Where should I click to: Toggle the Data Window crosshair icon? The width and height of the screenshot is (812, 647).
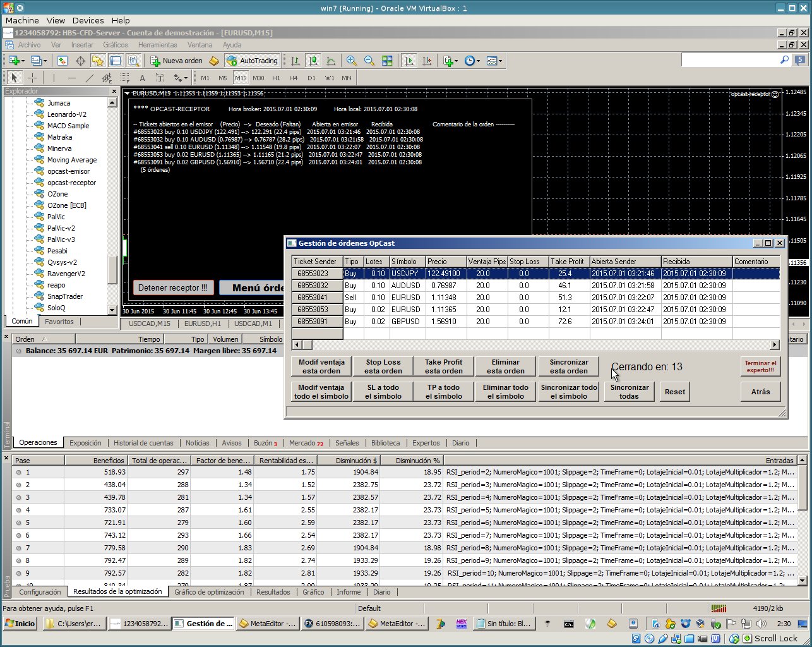[80, 61]
